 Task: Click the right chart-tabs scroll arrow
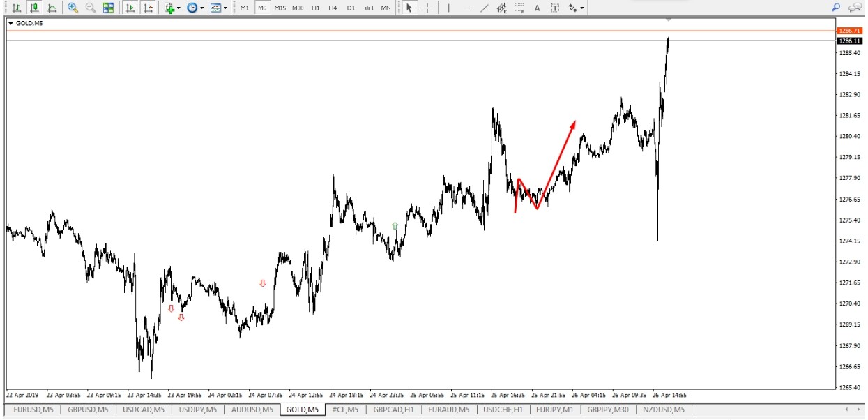(x=858, y=410)
